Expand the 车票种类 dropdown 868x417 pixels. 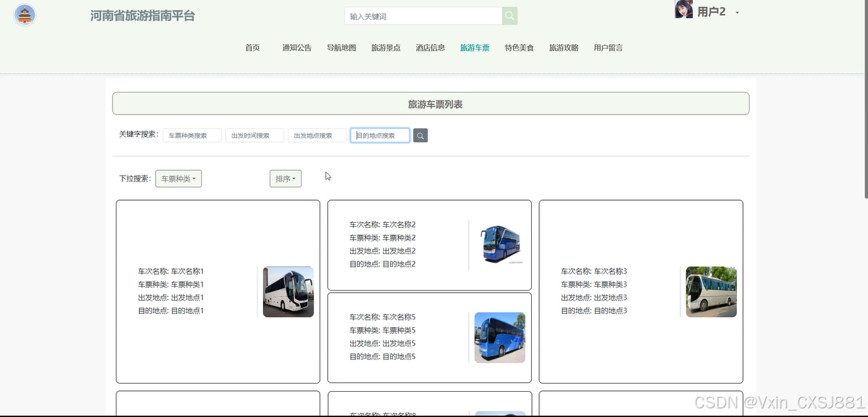pos(178,179)
